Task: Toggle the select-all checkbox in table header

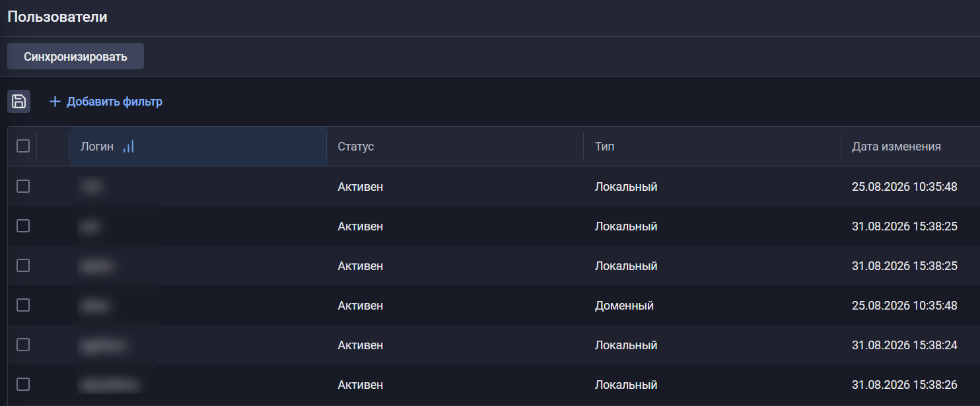Action: click(23, 146)
